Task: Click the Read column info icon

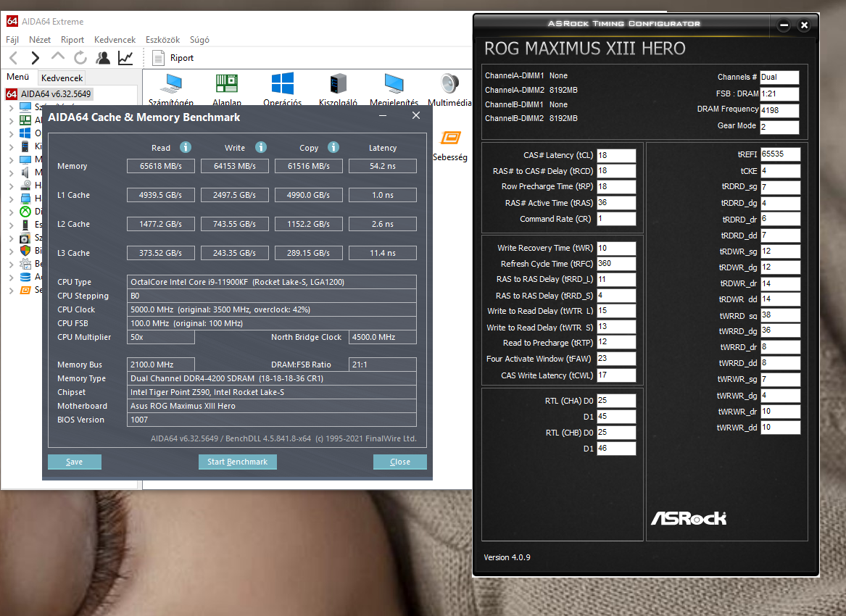Action: pos(186,147)
